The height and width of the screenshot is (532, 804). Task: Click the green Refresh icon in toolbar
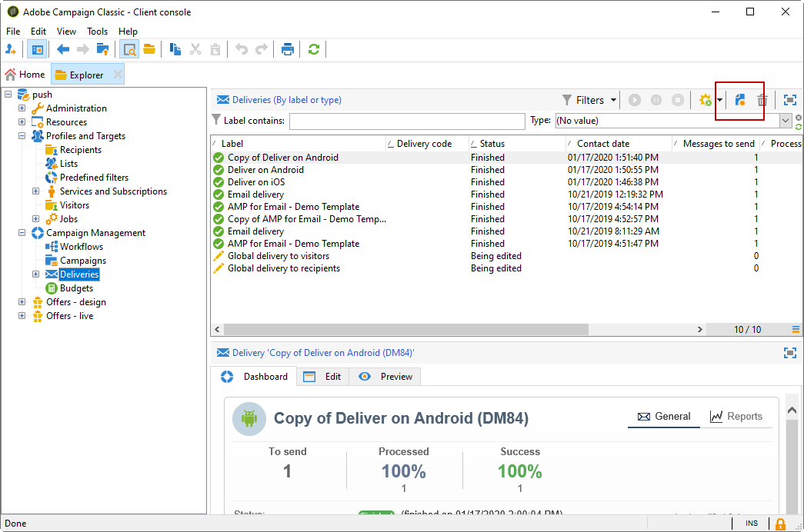coord(313,49)
